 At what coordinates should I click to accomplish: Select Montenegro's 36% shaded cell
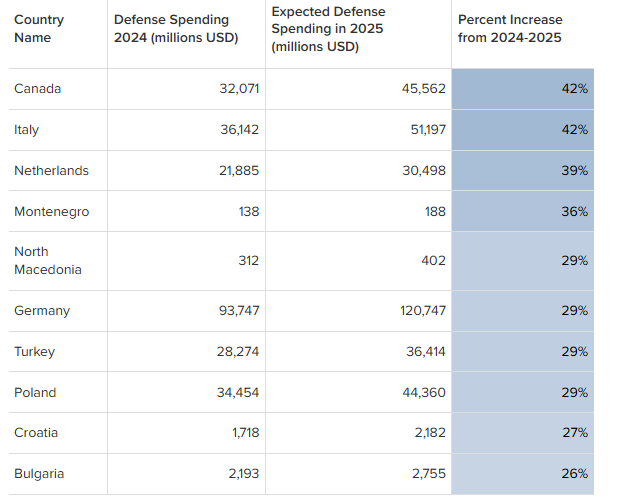click(523, 212)
